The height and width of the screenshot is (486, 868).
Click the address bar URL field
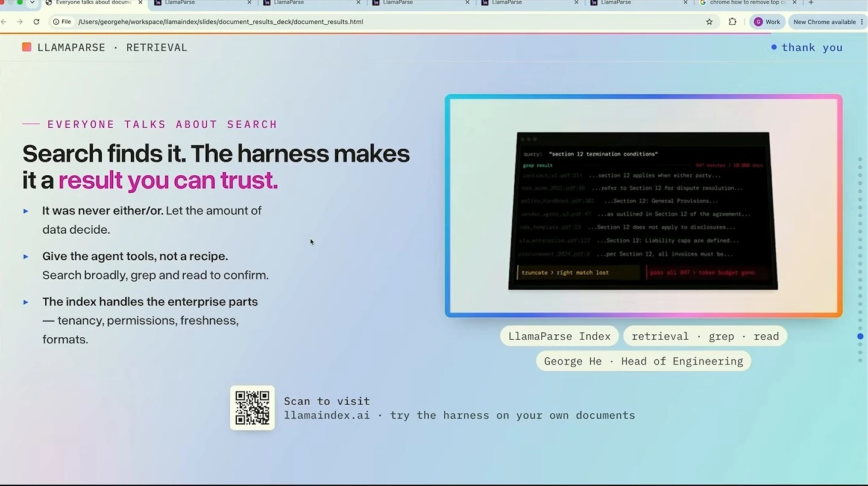pyautogui.click(x=386, y=22)
